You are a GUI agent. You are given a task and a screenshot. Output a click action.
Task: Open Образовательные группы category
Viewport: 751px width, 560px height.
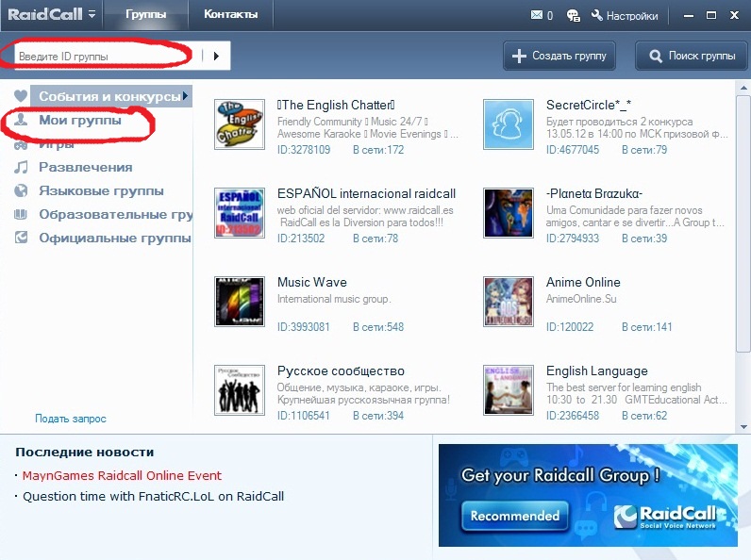point(115,214)
